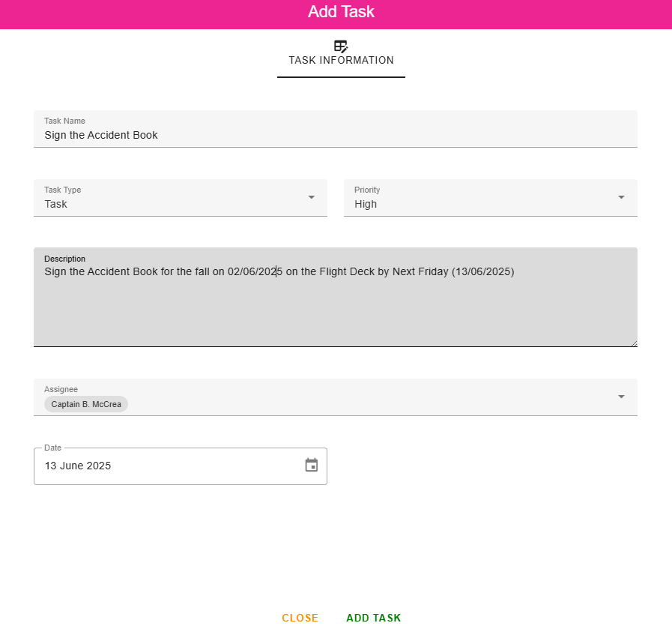Open the Assignee dropdown arrow
Viewport: 672px width, 641px height.
pyautogui.click(x=621, y=397)
